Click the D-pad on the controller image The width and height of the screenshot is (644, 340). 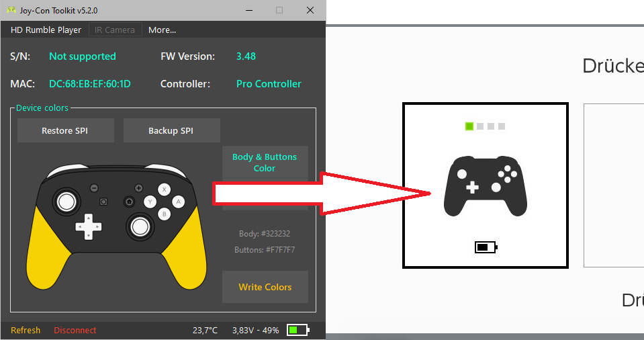[x=88, y=226]
